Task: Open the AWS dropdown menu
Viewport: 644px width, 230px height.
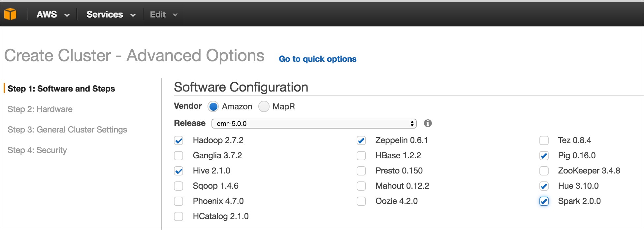Action: pos(53,15)
